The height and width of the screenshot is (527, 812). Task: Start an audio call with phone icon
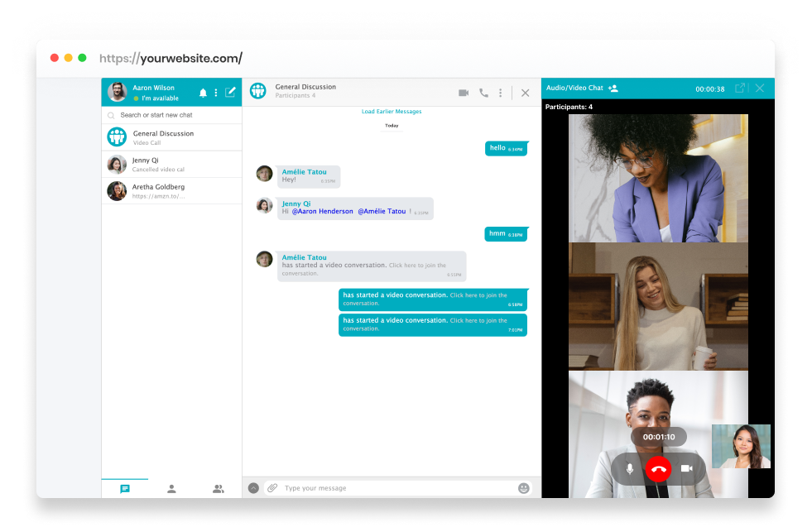click(x=483, y=93)
